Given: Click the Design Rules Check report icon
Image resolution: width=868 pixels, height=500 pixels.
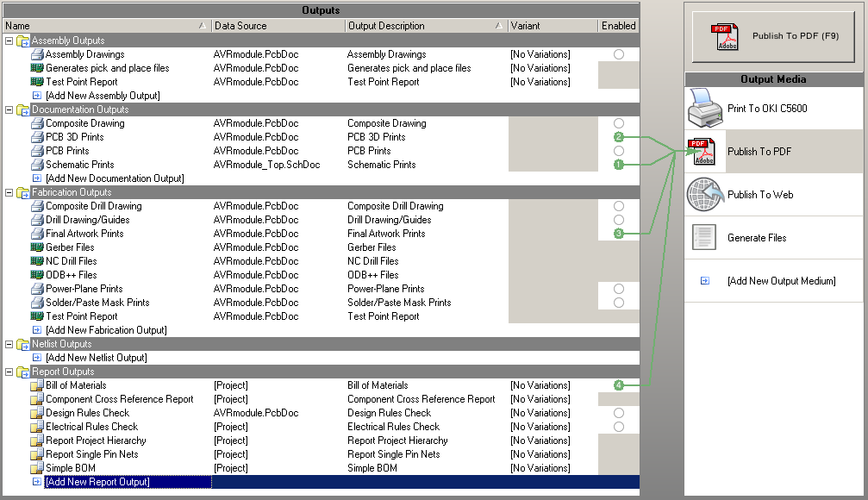Looking at the screenshot, I should point(37,413).
